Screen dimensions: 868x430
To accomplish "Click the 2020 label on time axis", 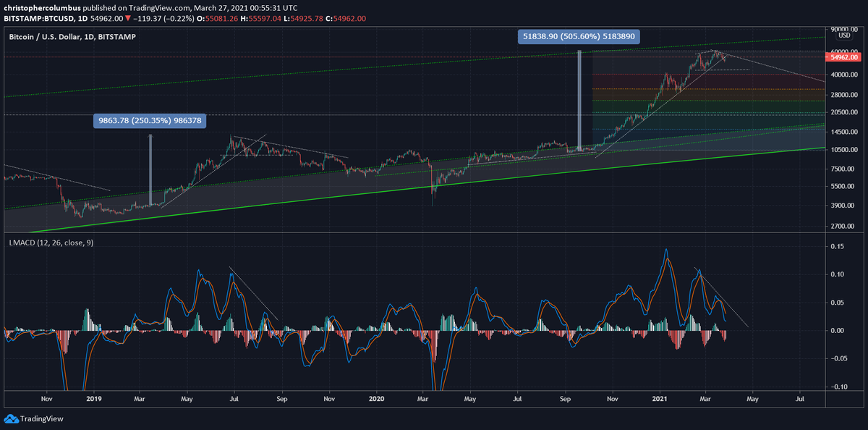I will point(375,398).
